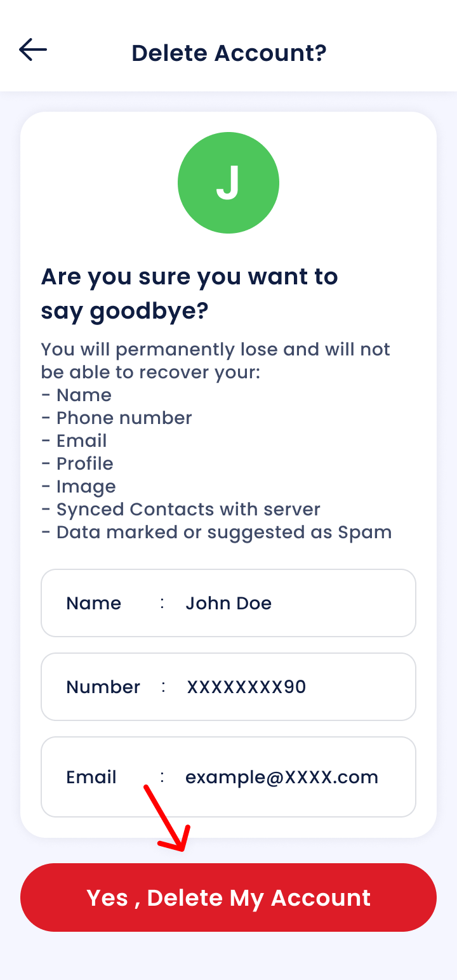Select the '- Profile' list item
The height and width of the screenshot is (980, 457).
point(77,463)
